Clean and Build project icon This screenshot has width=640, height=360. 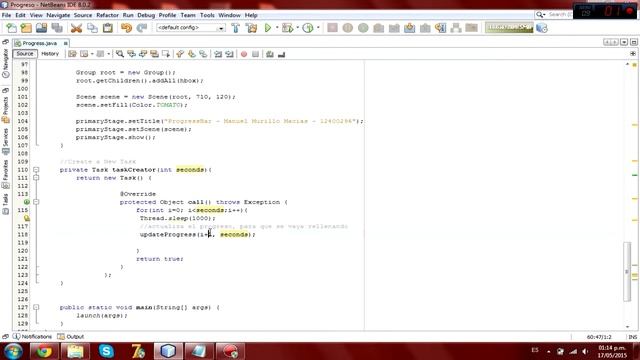(x=251, y=28)
